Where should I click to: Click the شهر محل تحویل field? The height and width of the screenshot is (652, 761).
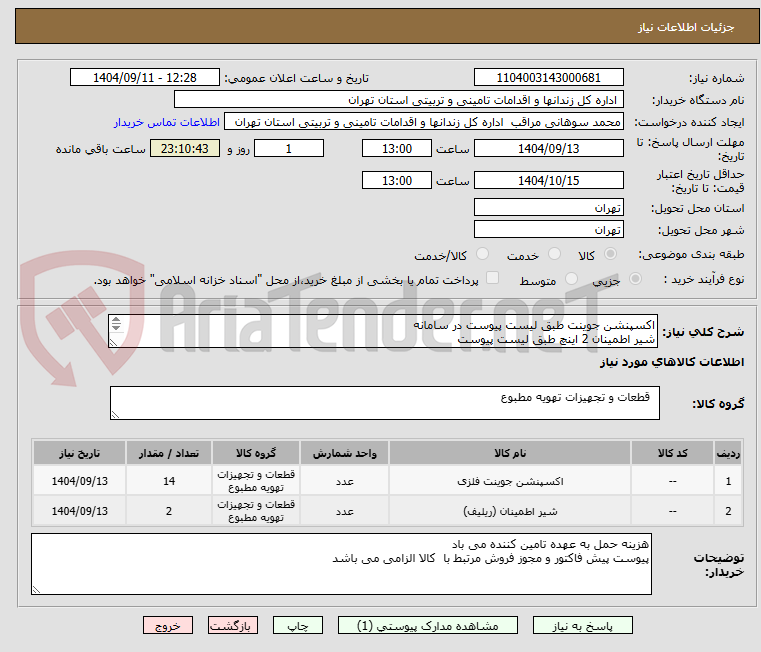pyautogui.click(x=548, y=230)
